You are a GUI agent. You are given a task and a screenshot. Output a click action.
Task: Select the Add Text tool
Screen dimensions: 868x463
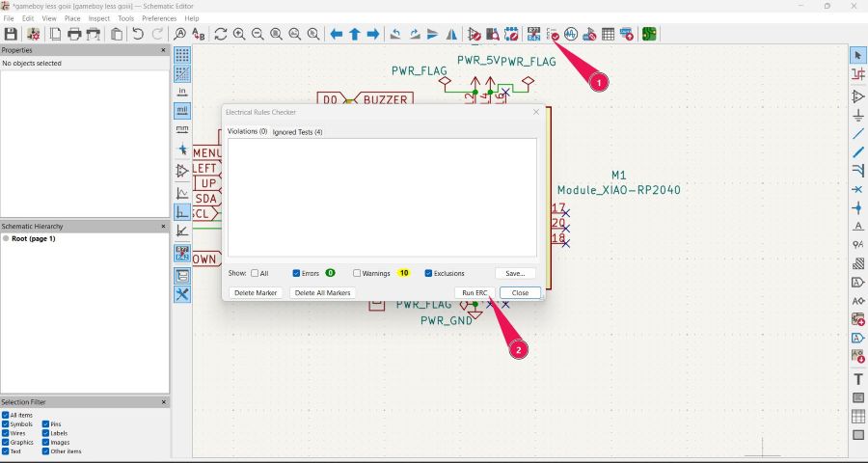click(x=858, y=379)
